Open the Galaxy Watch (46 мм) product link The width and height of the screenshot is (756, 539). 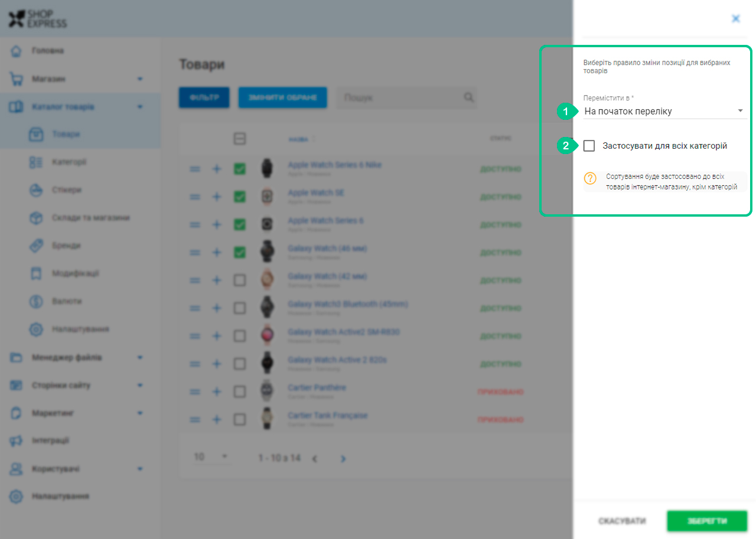327,249
